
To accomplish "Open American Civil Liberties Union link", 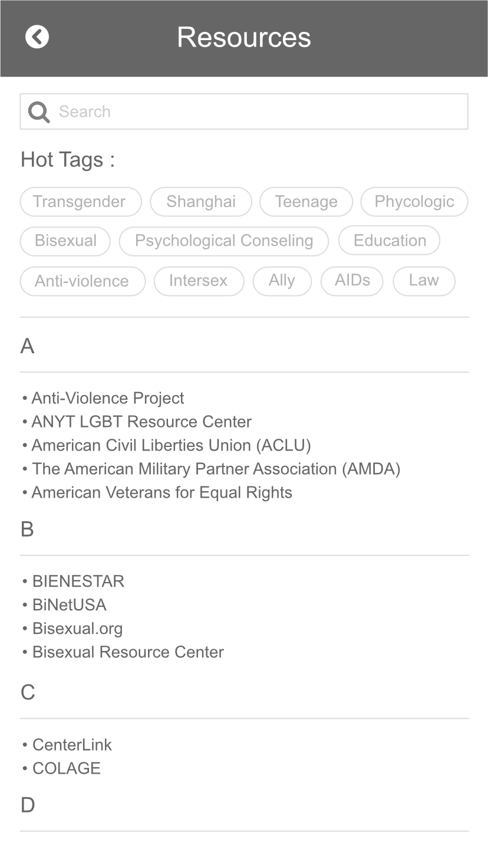I will coord(171,445).
